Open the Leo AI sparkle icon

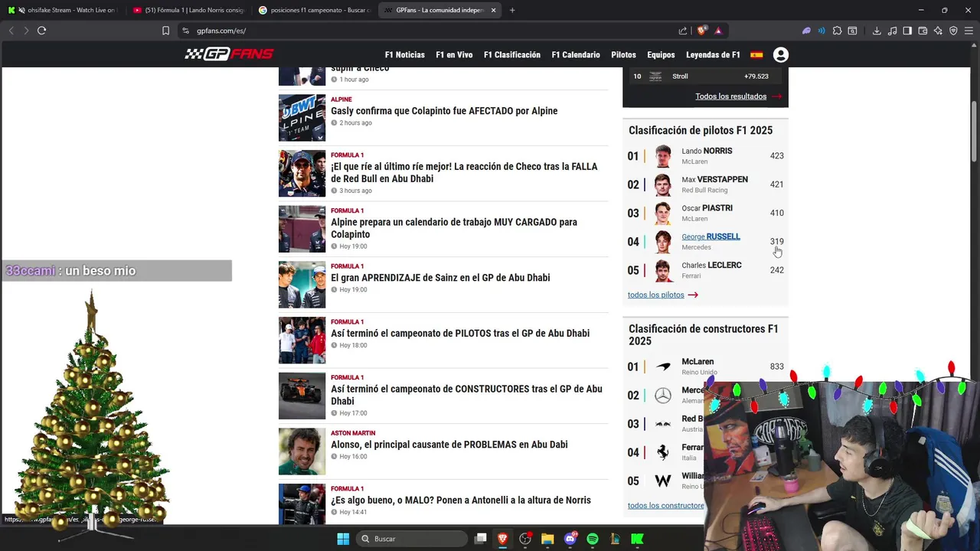[x=938, y=31]
